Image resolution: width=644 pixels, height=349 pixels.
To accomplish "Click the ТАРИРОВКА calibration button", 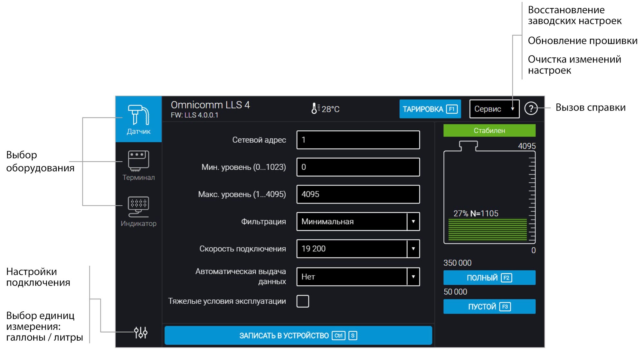I will [x=430, y=109].
